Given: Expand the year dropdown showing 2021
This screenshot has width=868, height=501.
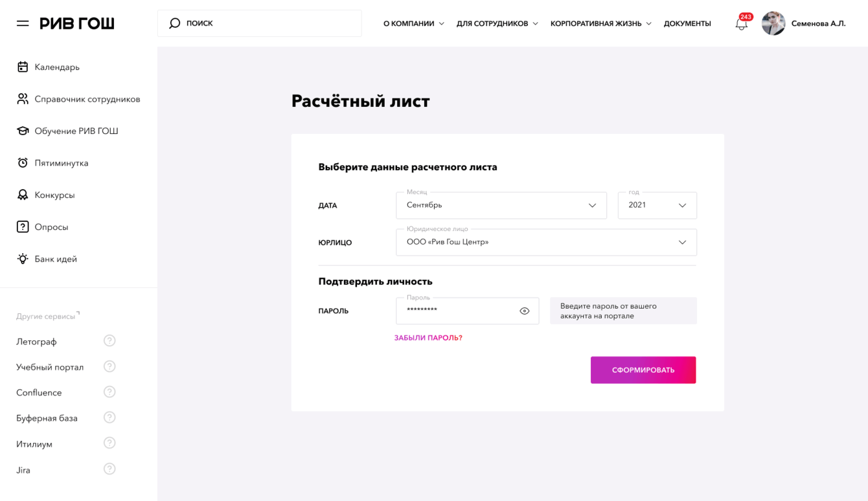Looking at the screenshot, I should 657,205.
